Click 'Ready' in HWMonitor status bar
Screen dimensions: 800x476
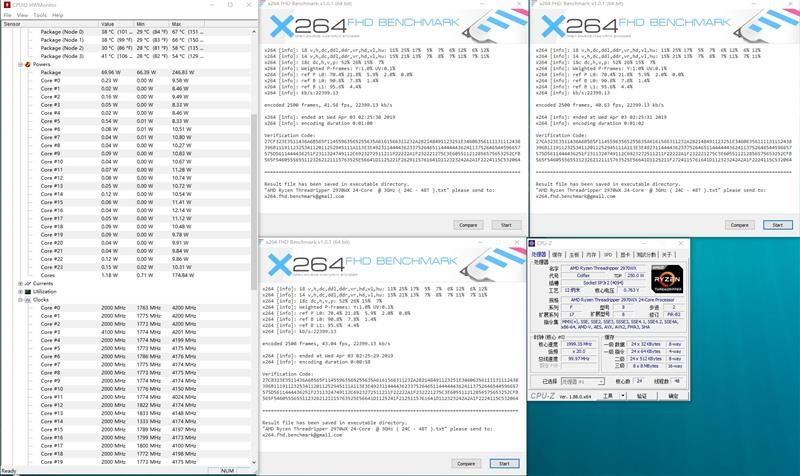(x=9, y=470)
